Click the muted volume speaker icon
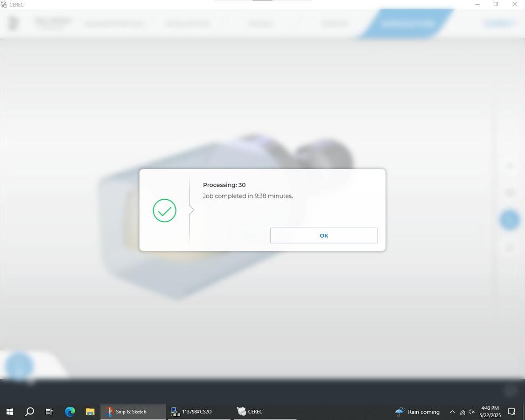 click(x=471, y=412)
